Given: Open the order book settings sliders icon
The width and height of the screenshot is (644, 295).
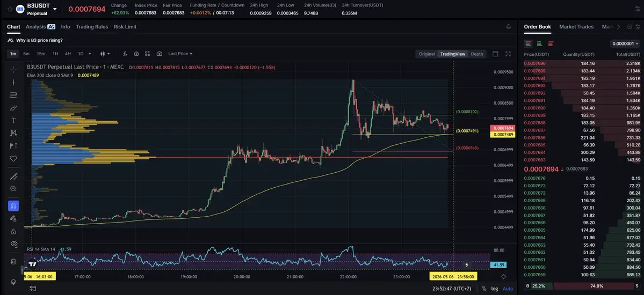Looking at the screenshot, I should pos(638,27).
